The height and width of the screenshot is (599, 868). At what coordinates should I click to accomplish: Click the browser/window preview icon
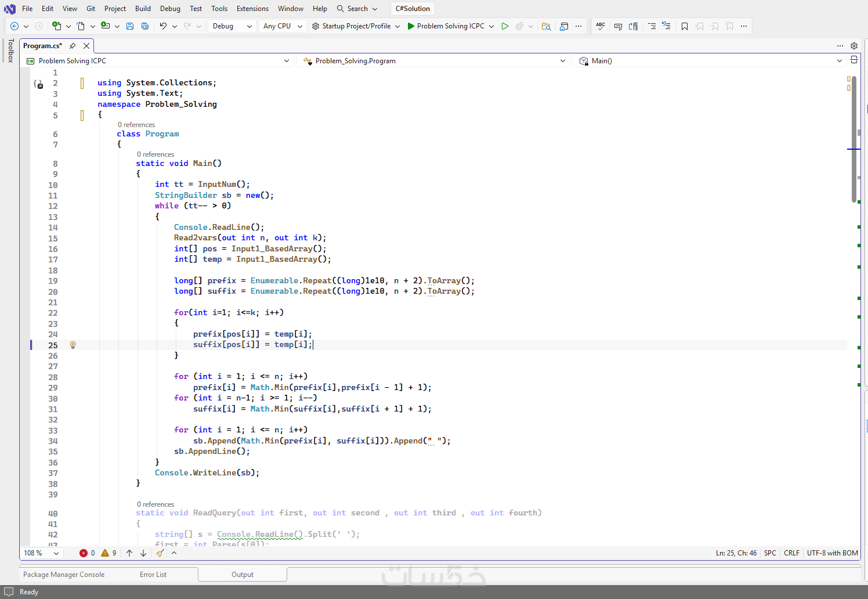[x=564, y=26]
